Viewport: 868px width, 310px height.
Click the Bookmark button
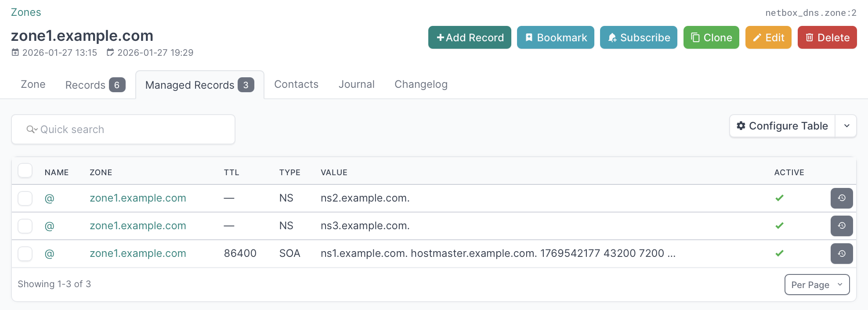(555, 37)
